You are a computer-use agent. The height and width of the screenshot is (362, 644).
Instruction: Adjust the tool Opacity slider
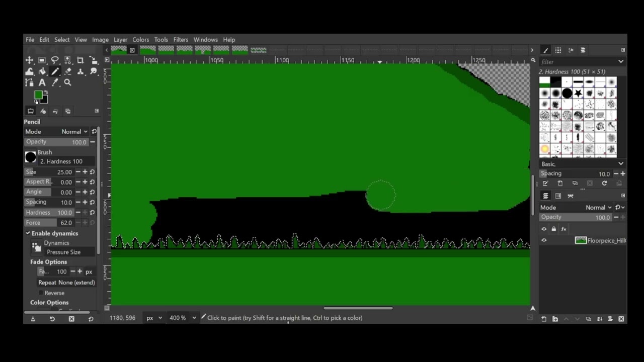(56, 142)
